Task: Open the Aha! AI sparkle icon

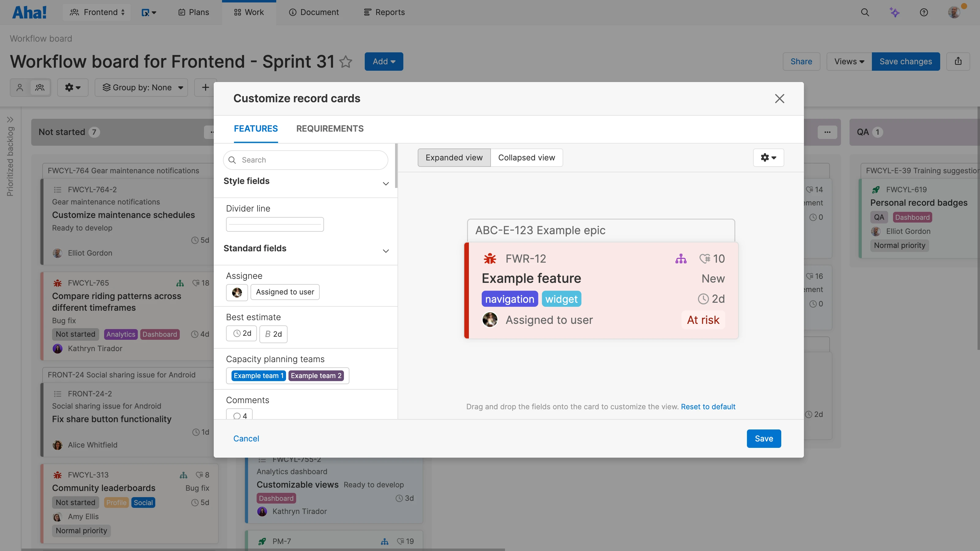Action: point(895,12)
